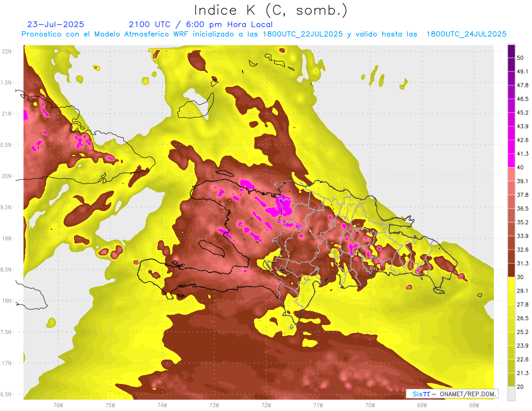Click the legend value 29.1
The width and height of the screenshot is (532, 411).
[523, 291]
